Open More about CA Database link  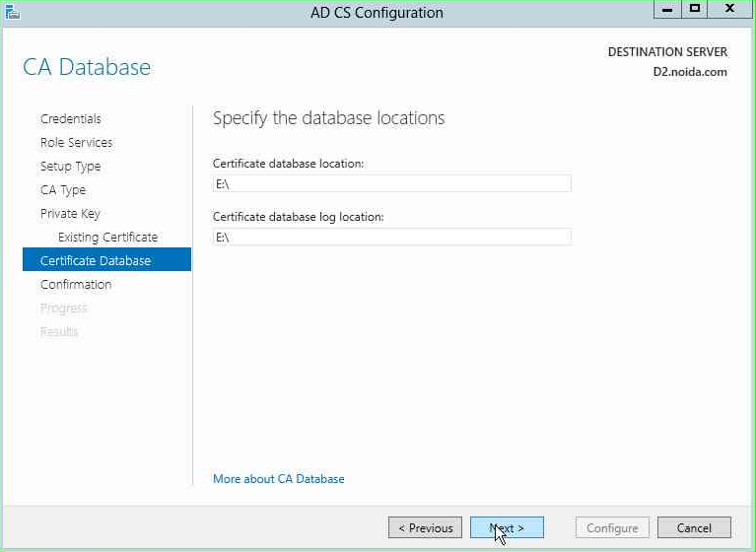(x=279, y=479)
